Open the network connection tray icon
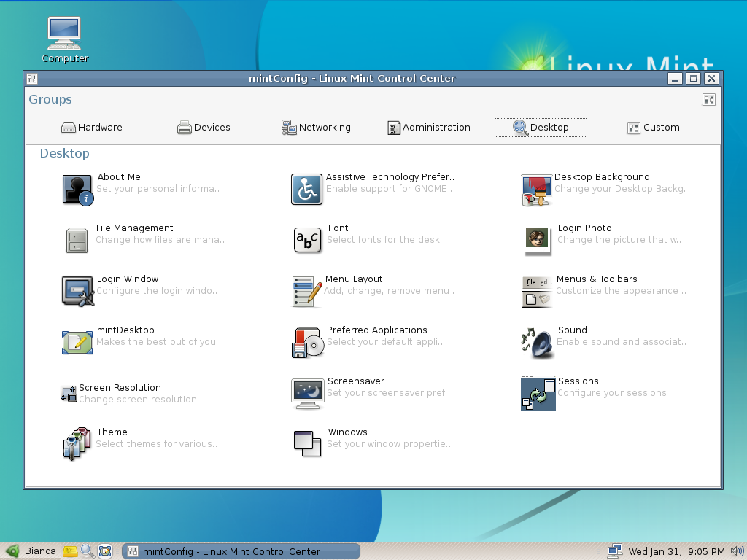Viewport: 747px width, 560px height. point(614,551)
